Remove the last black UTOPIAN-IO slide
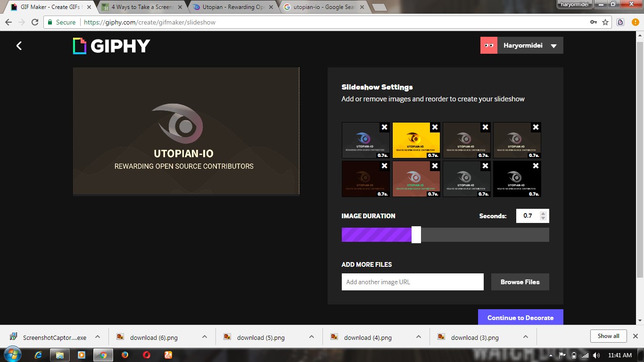 pos(535,165)
